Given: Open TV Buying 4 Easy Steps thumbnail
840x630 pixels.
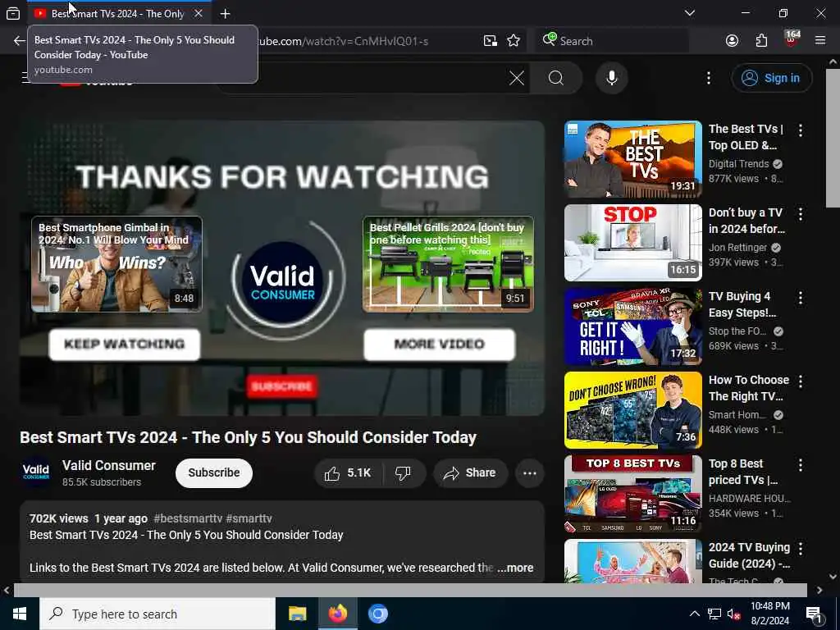Looking at the screenshot, I should click(x=632, y=326).
